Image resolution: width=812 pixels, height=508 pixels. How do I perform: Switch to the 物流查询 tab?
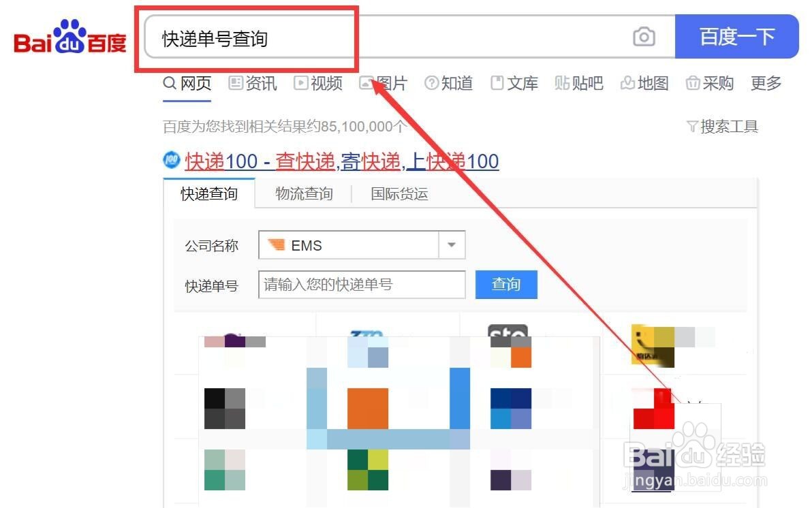pos(303,194)
